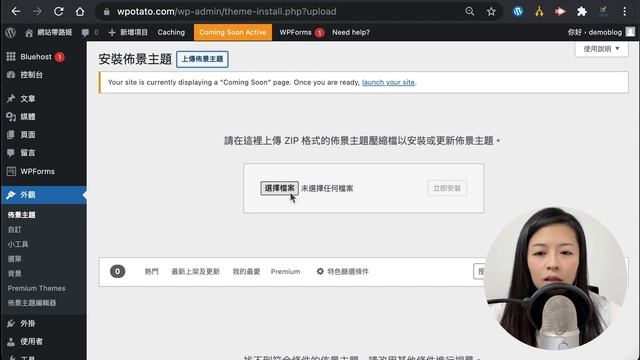Screen dimensions: 640x360
Task: Open the site home link in the admin bar
Action: click(x=48, y=32)
